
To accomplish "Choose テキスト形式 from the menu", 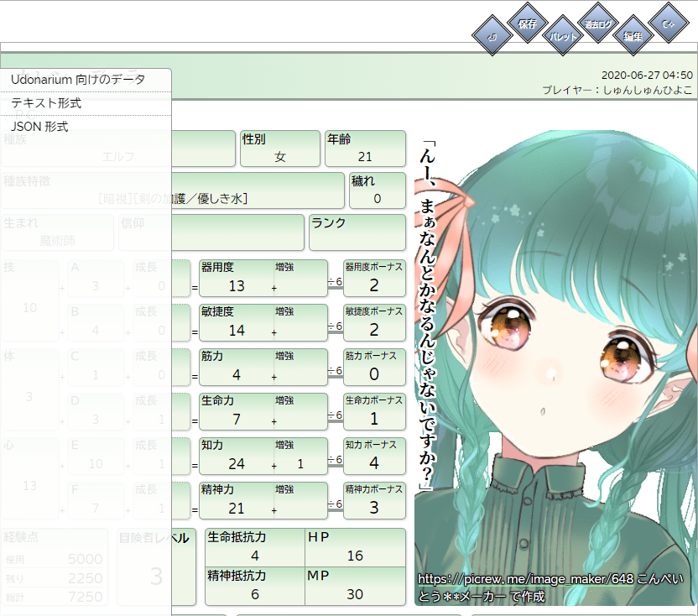I will point(86,103).
